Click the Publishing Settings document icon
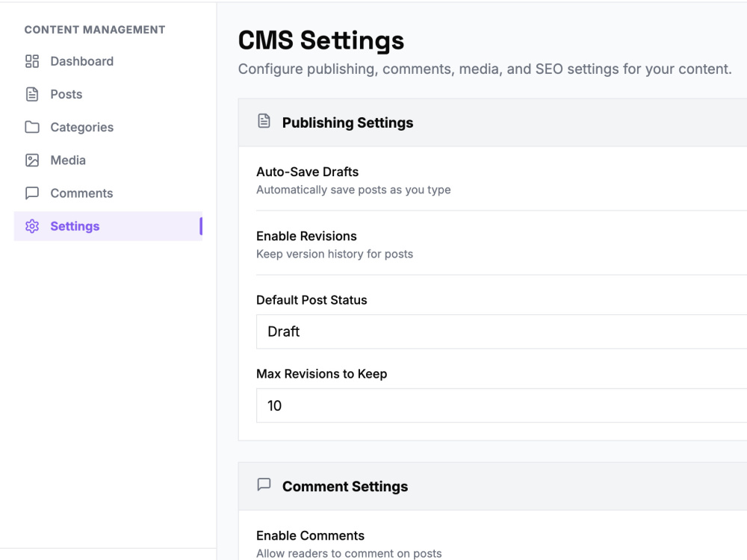Viewport: 747px width, 560px height. pos(264,121)
